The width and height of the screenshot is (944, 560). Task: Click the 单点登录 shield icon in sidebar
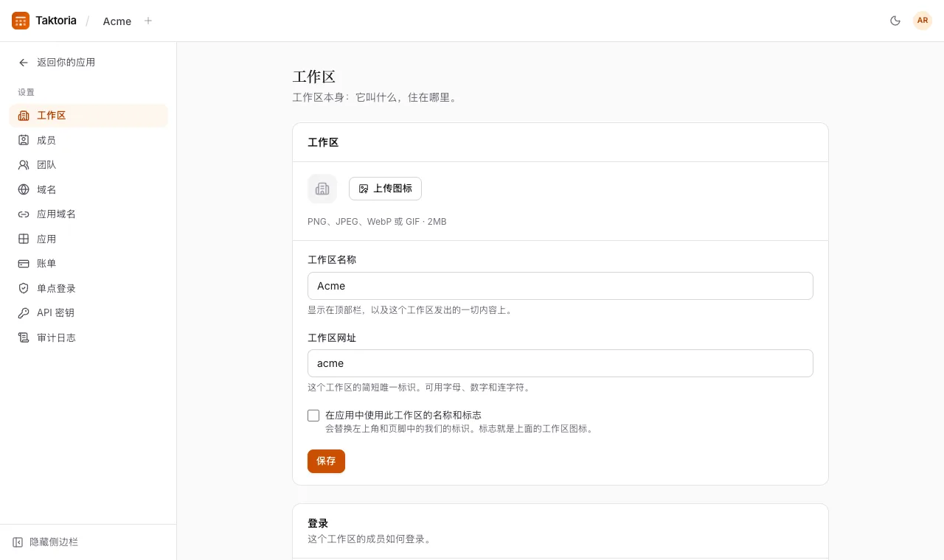click(24, 288)
